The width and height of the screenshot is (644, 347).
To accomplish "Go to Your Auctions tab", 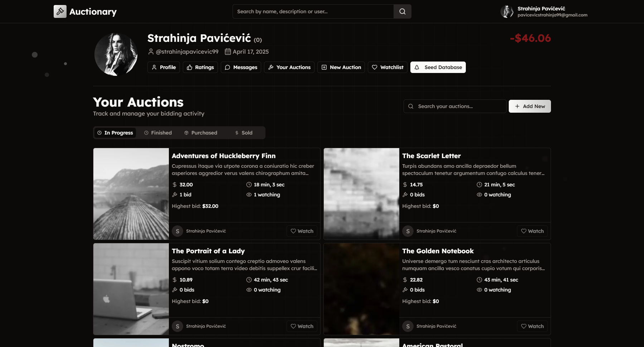I will coord(289,67).
